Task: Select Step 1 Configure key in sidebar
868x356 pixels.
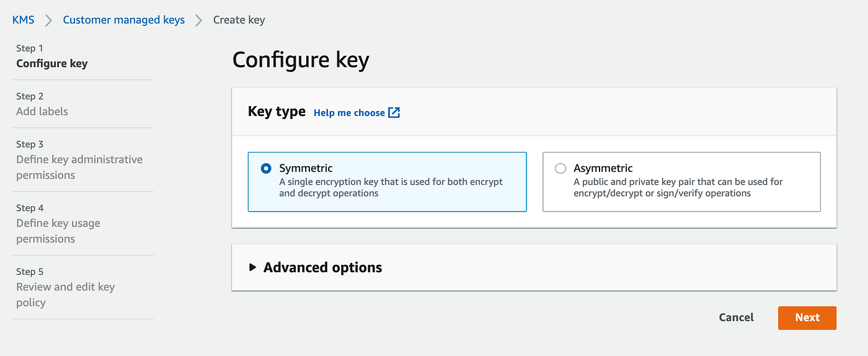Action: click(x=52, y=63)
